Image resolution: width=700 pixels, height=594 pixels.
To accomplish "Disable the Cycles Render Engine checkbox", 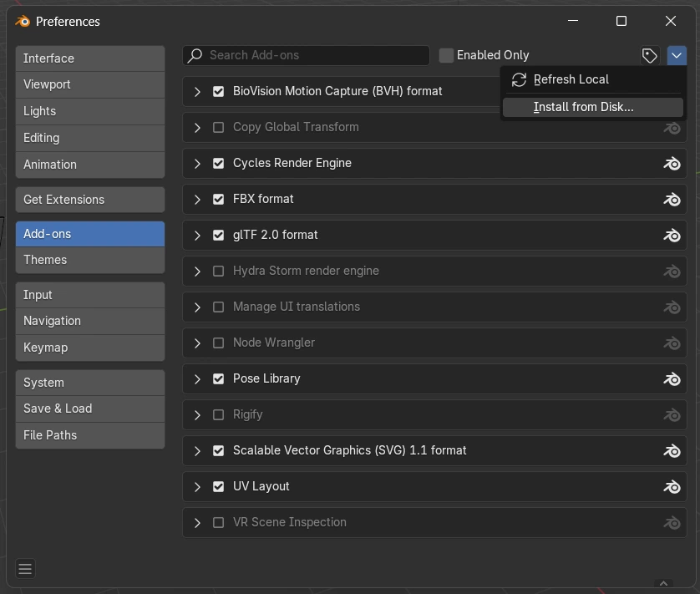I will point(218,163).
